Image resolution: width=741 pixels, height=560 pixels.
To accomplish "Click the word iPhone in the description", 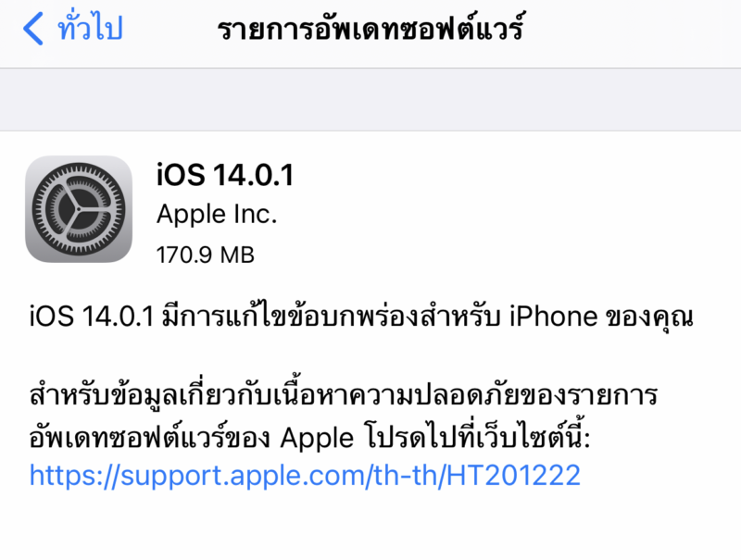I will pyautogui.click(x=553, y=317).
